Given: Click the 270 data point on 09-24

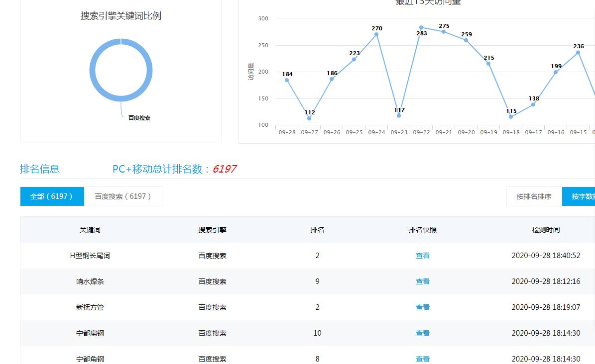Looking at the screenshot, I should click(x=376, y=34).
